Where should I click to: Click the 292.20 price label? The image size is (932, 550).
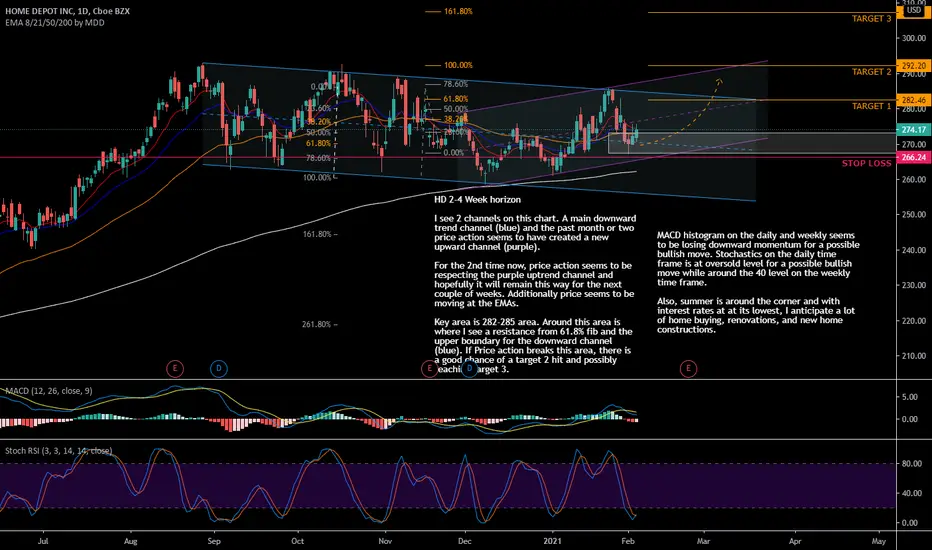click(914, 66)
